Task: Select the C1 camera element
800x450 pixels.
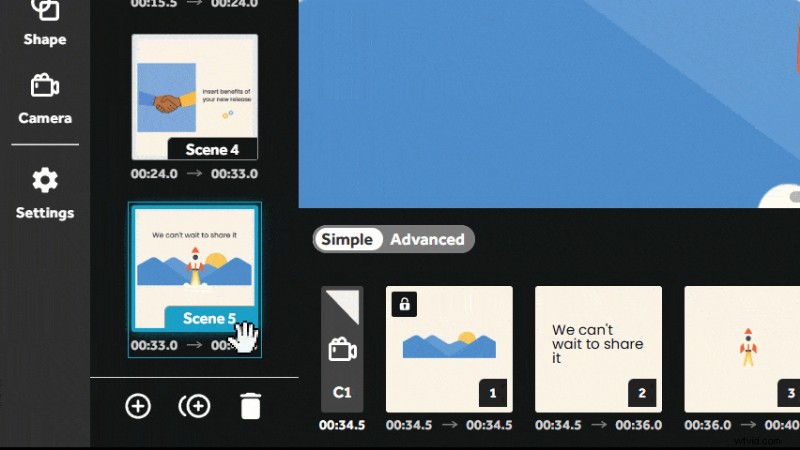Action: pyautogui.click(x=342, y=349)
